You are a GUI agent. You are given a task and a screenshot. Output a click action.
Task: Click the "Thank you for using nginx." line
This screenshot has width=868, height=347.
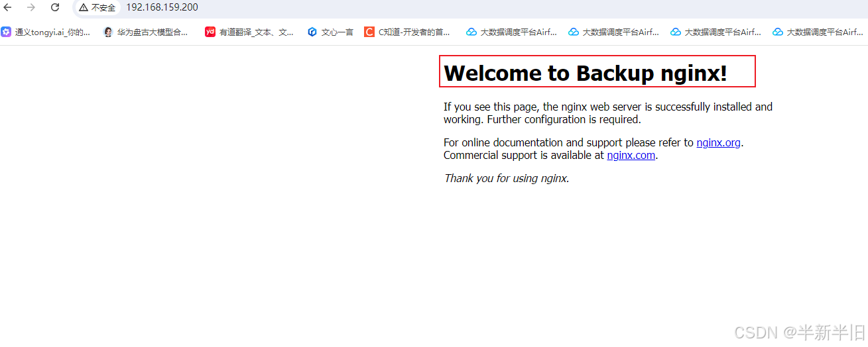point(507,178)
